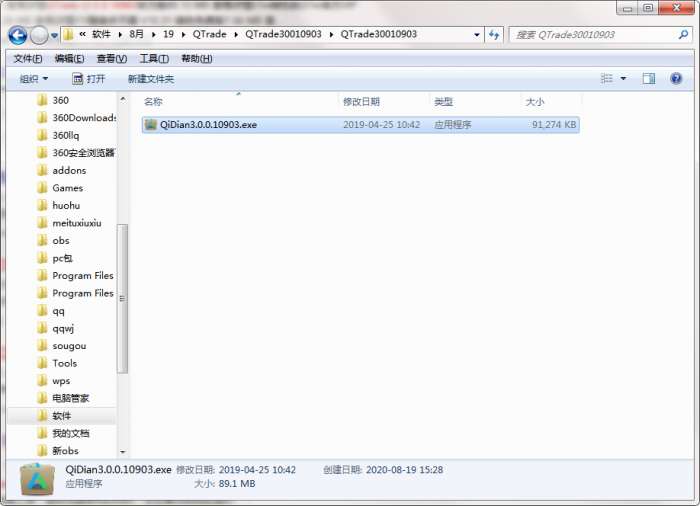
Task: Open the 组织 dropdown
Action: click(33, 79)
